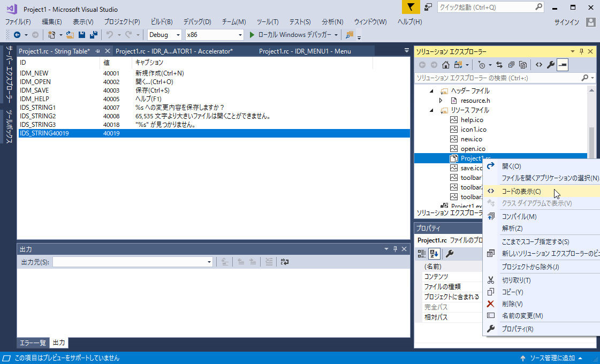Click the feedback icon next to quick launch

[x=429, y=7]
